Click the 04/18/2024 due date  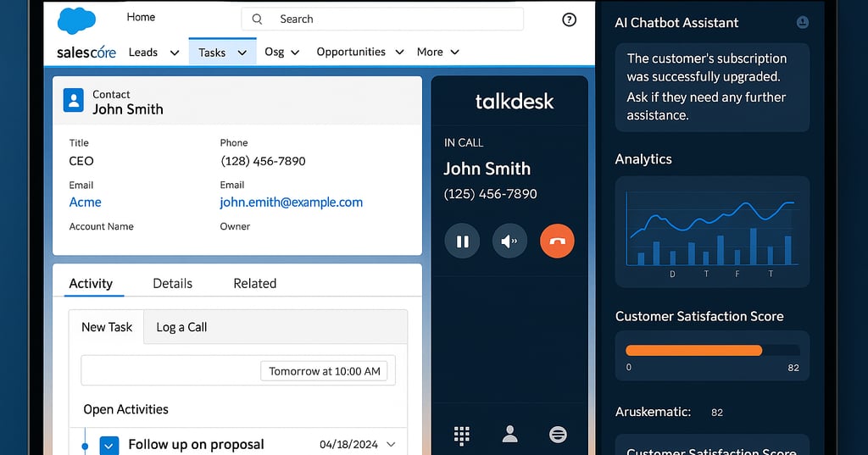tap(348, 445)
